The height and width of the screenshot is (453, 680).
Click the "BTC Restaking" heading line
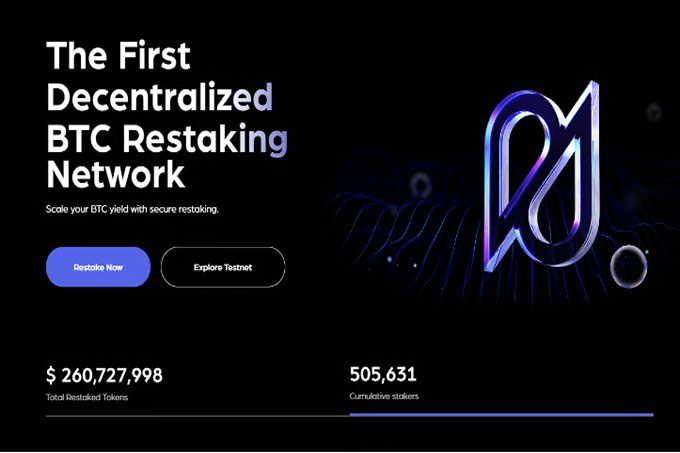(167, 137)
